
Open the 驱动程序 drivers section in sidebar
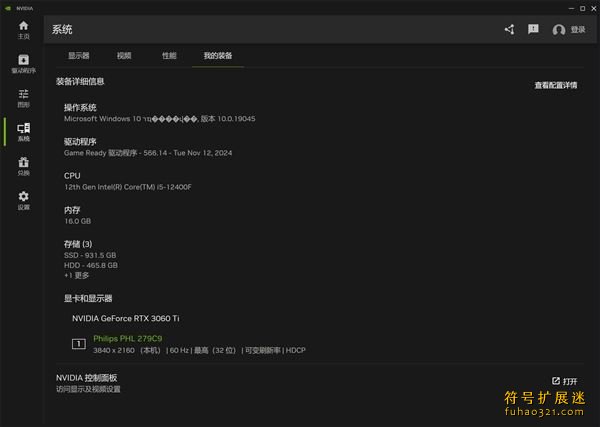[x=23, y=64]
